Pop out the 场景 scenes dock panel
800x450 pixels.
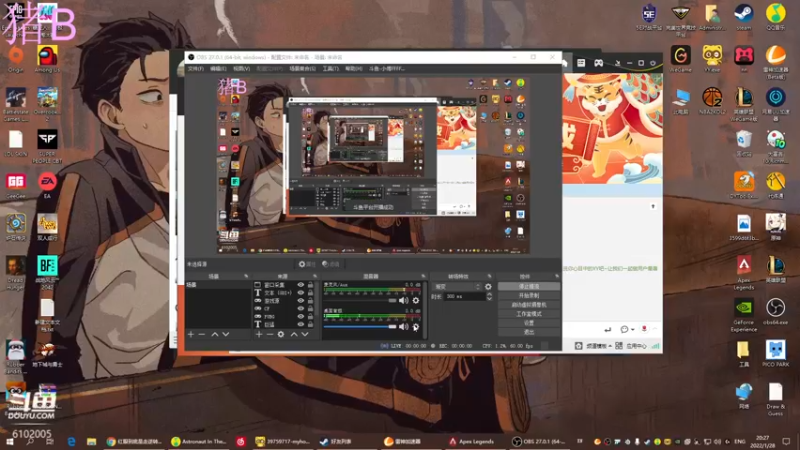pyautogui.click(x=246, y=276)
